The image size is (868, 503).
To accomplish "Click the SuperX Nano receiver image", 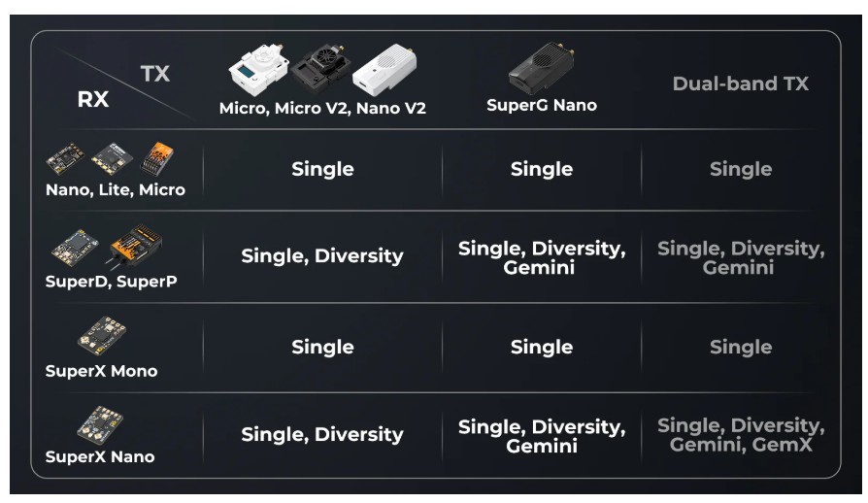I will [x=100, y=425].
